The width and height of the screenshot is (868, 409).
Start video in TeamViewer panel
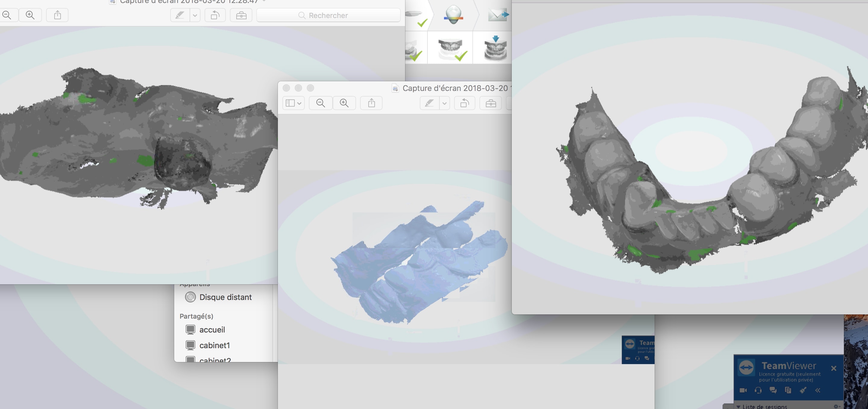[743, 390]
